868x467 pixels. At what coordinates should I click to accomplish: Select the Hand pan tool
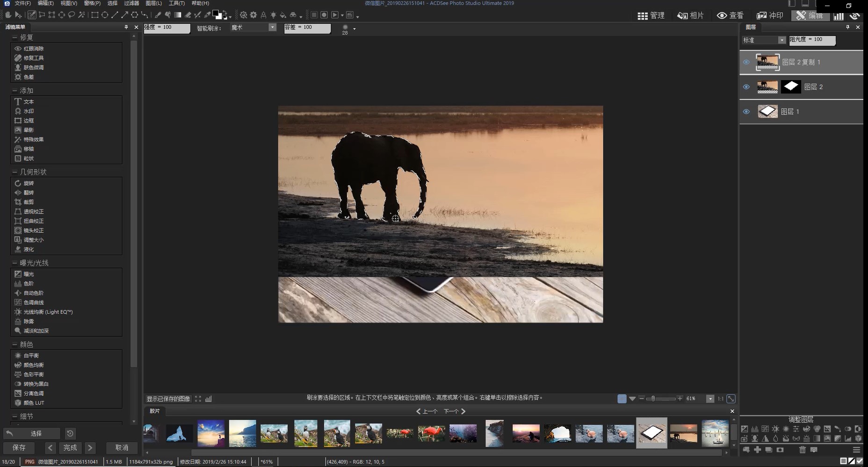[8, 15]
